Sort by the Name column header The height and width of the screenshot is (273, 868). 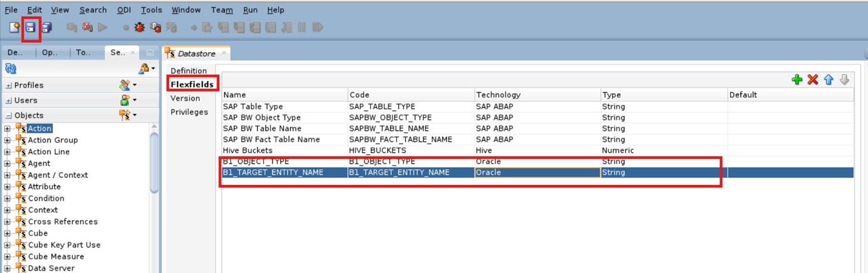(x=285, y=95)
